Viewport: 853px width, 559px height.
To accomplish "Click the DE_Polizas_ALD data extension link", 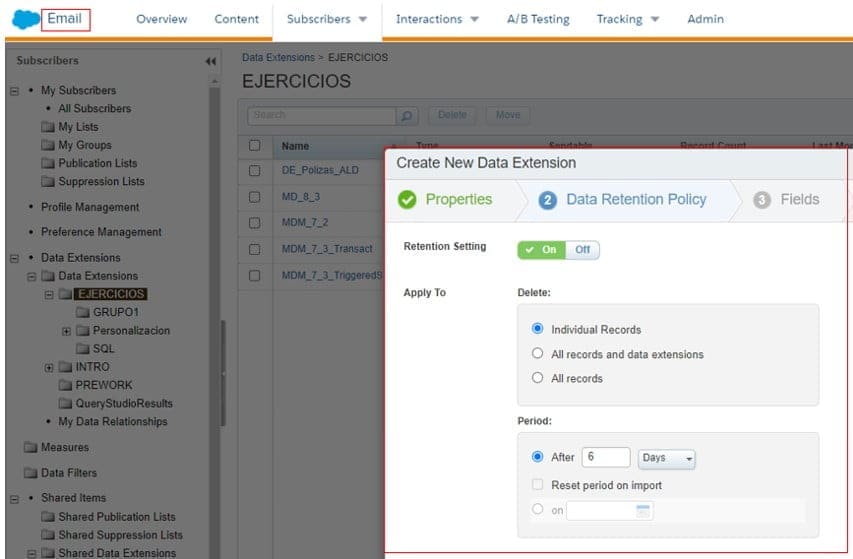I will click(320, 170).
